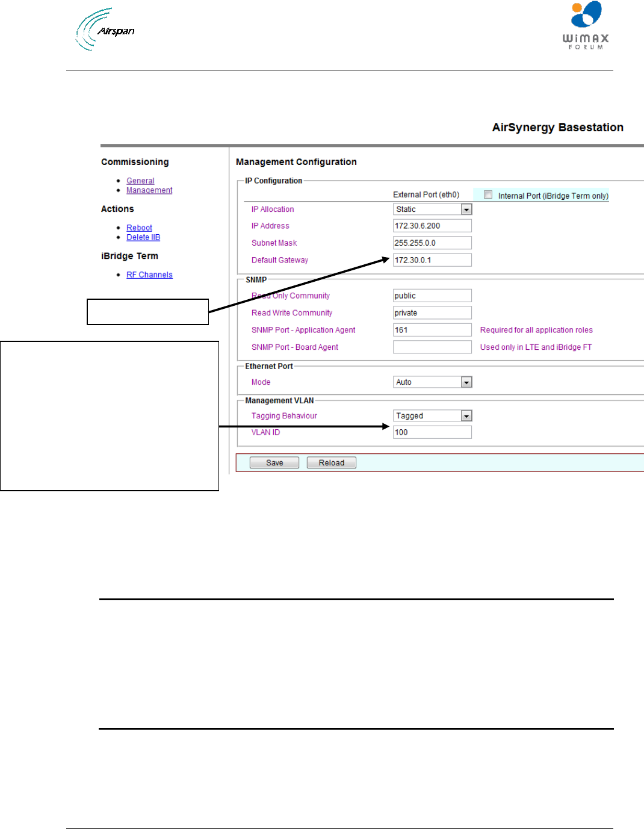Click the Read Write Community field
The height and width of the screenshot is (829, 644).
click(432, 312)
